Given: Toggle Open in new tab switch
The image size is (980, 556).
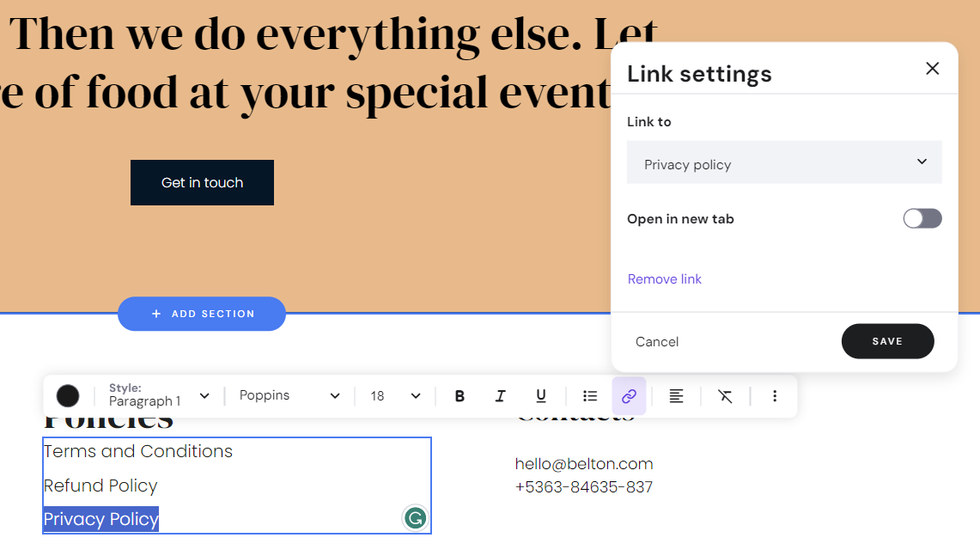Looking at the screenshot, I should tap(922, 219).
